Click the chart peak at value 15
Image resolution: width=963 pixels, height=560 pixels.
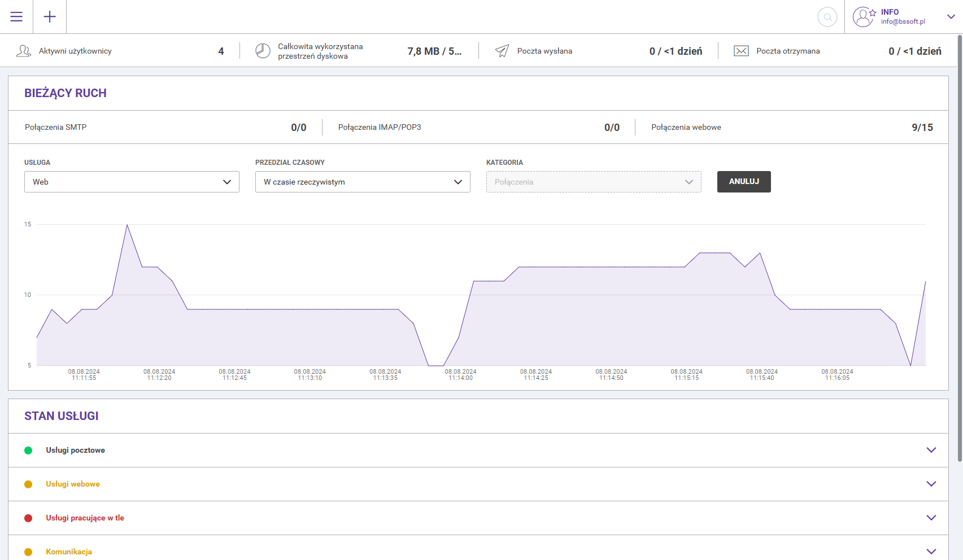[x=127, y=225]
